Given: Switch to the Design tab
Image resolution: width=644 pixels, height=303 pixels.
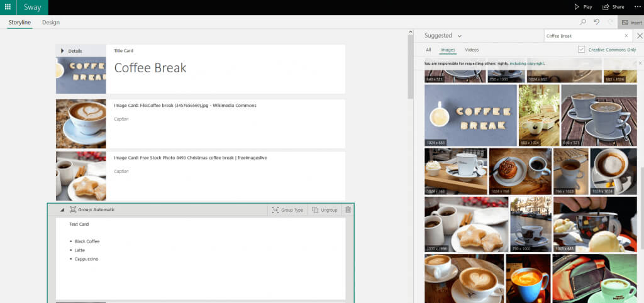Looking at the screenshot, I should click(x=51, y=22).
